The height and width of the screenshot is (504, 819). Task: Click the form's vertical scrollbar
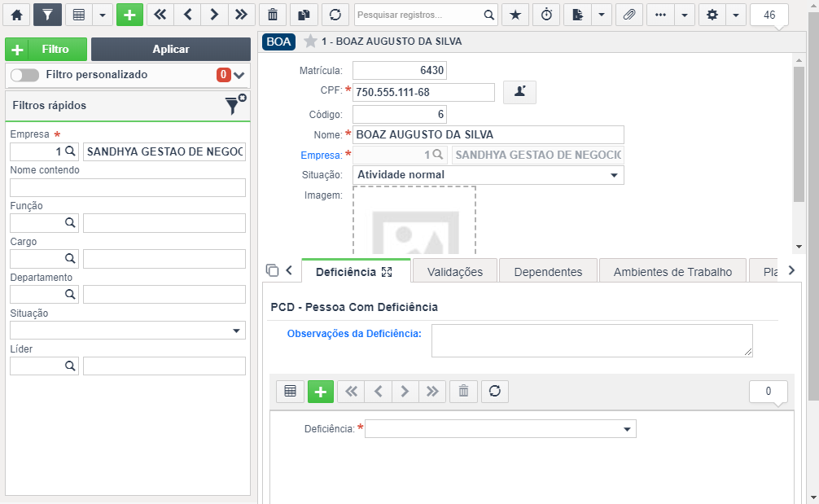799,134
